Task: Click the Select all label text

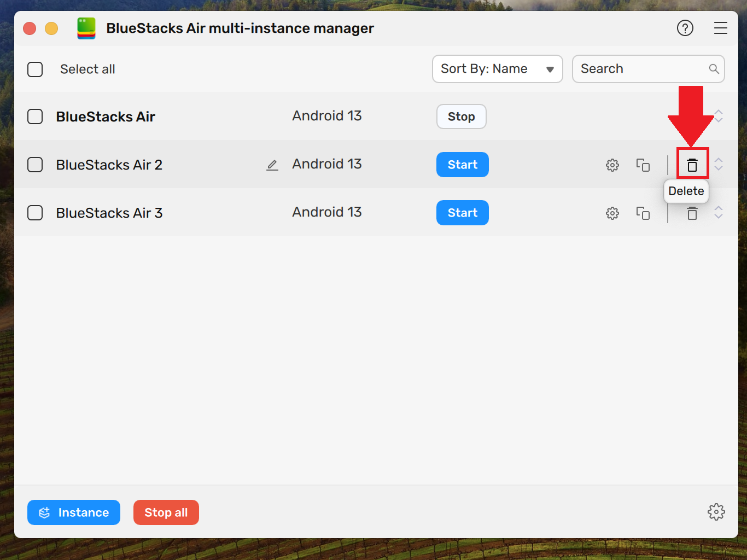Action: 87,69
